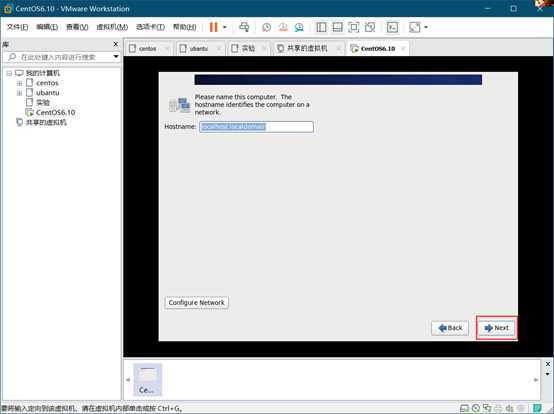Select the CentOS VM thumbnail in bottom bar
The height and width of the screenshot is (414, 554).
147,379
